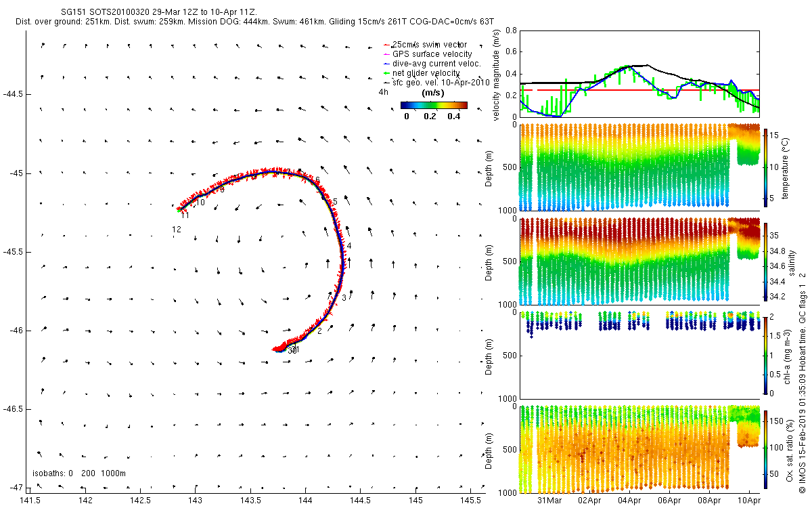Select the "dive-avg current veloc." legend entry
Image resolution: width=812 pixels, height=508 pixels.
432,64
